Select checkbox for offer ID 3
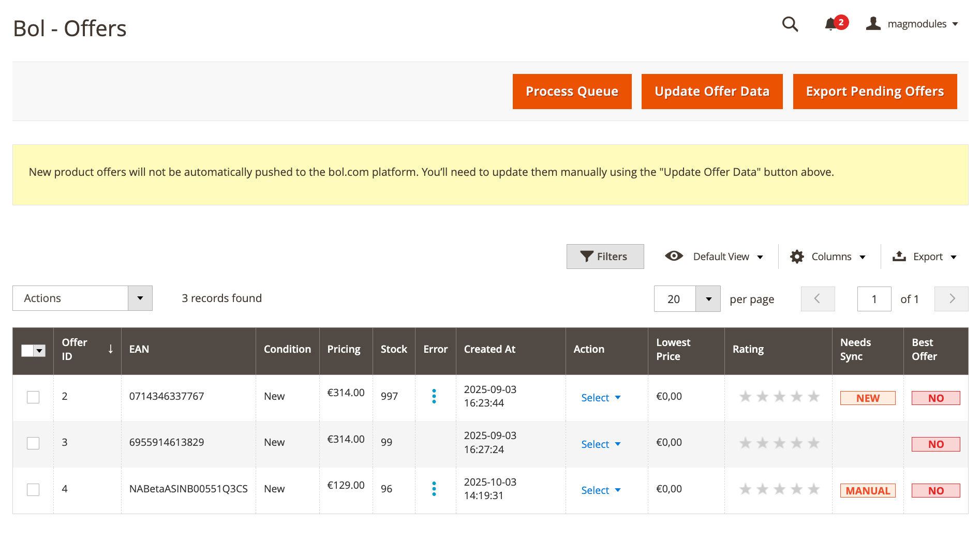980x541 pixels. pos(33,443)
